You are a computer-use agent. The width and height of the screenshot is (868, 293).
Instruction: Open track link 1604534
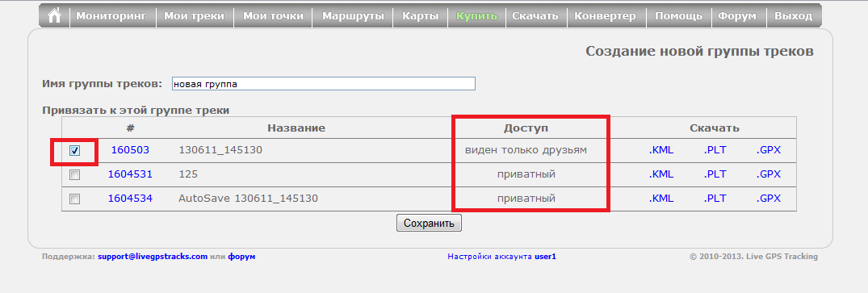coord(130,199)
